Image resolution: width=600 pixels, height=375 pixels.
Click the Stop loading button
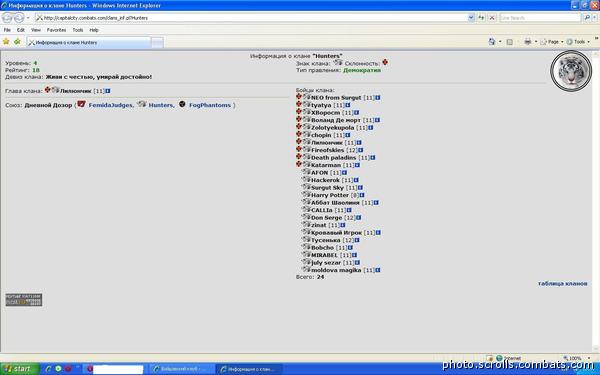pos(492,18)
